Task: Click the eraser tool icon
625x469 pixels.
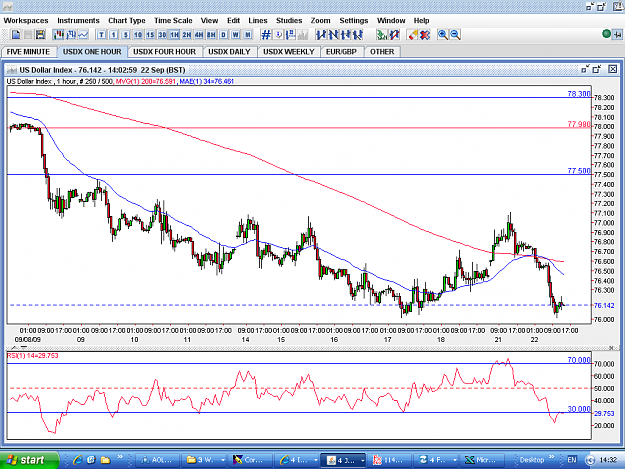Action: point(413,35)
